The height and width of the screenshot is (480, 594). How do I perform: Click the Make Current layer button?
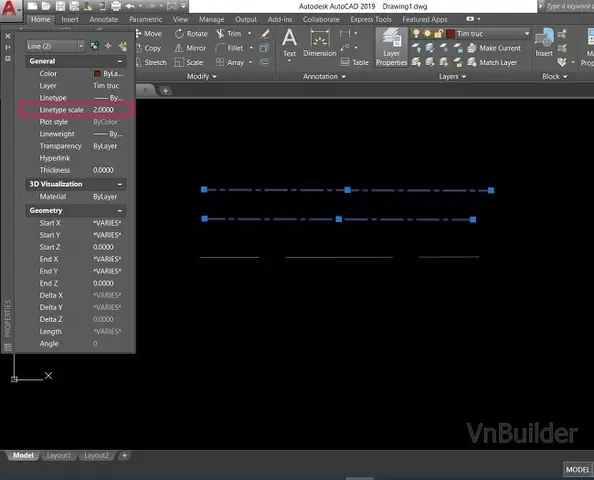[x=494, y=48]
